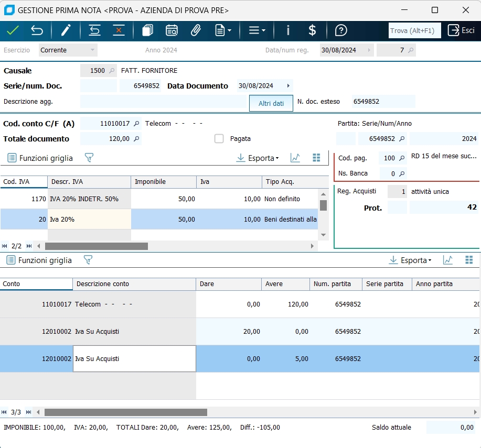Click the info 'i' icon in toolbar
This screenshot has width=481, height=448.
288,30
